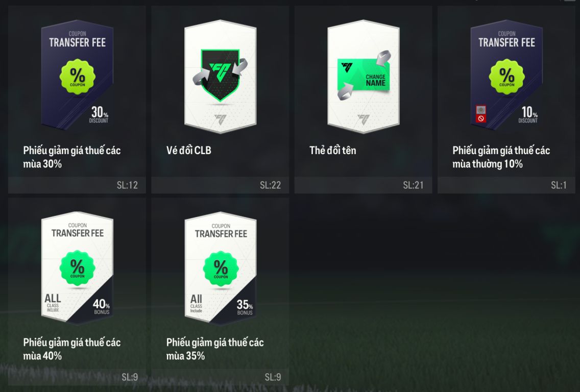Click the red prohibited icon on 10% coupon
The image size is (580, 392).
pyautogui.click(x=481, y=118)
